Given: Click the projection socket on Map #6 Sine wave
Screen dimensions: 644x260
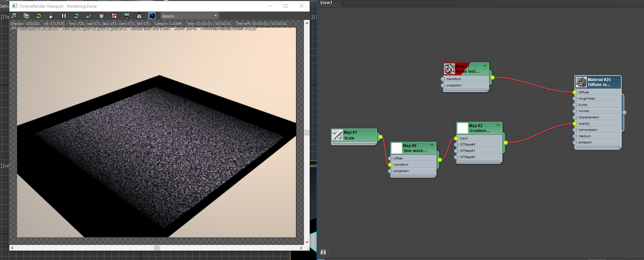Looking at the screenshot, I should 390,171.
